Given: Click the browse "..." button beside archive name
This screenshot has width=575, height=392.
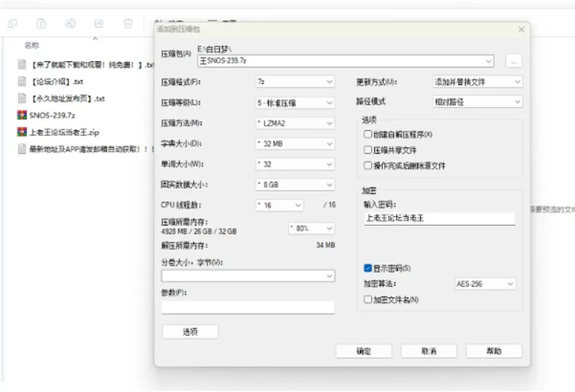Looking at the screenshot, I should point(514,61).
